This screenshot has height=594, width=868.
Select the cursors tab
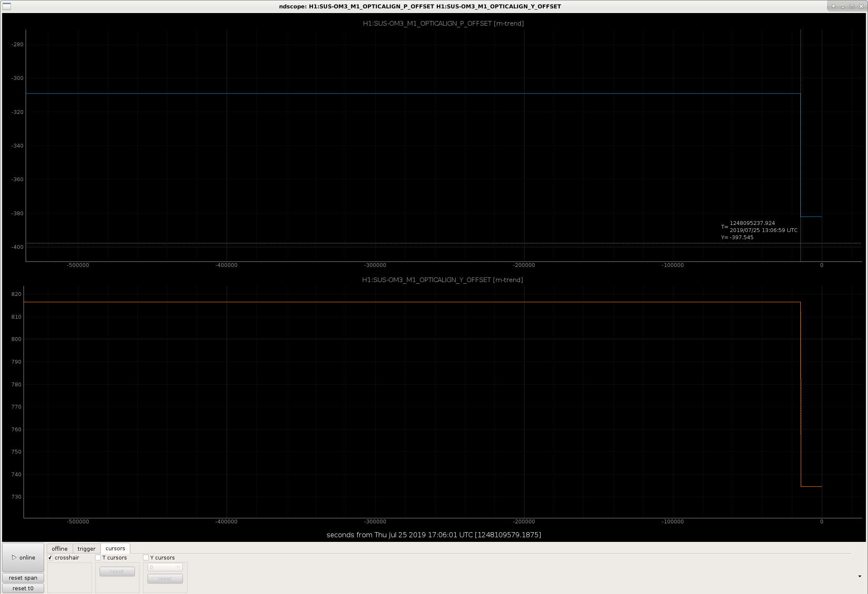coord(115,548)
